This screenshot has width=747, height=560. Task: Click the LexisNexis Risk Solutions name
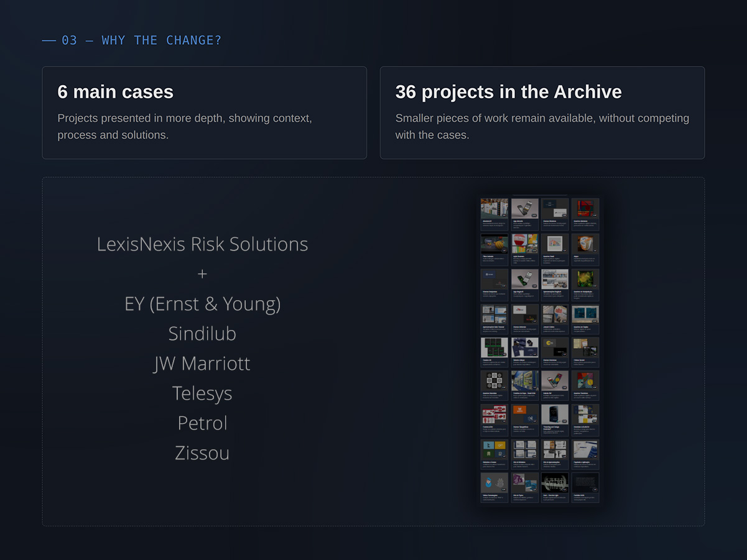tap(202, 244)
